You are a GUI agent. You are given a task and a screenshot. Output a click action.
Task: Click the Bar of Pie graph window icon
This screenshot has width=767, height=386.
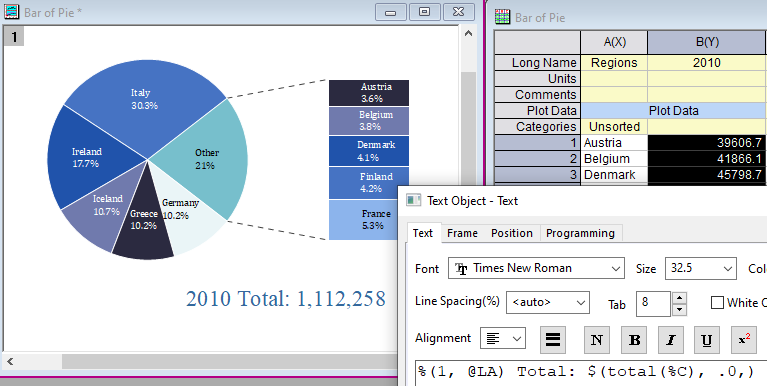[x=11, y=12]
